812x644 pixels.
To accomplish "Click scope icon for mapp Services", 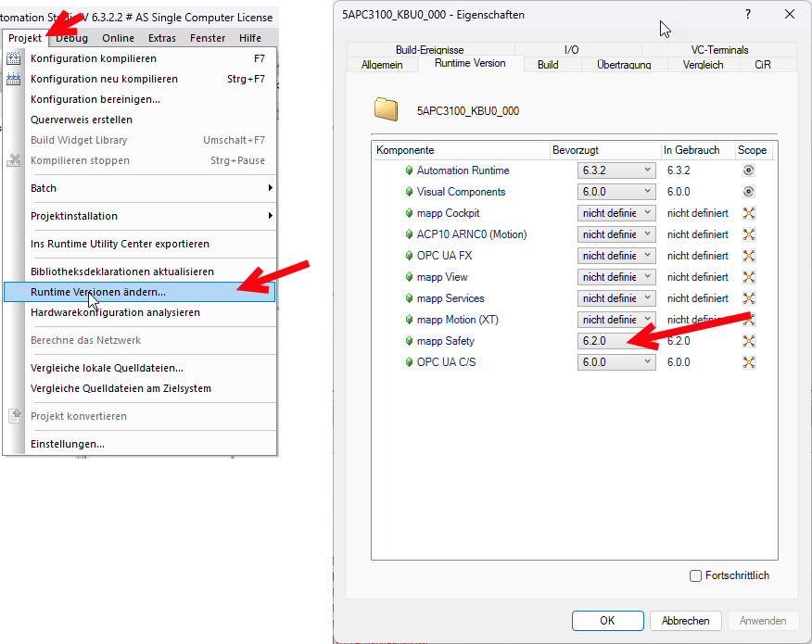I will click(x=749, y=298).
